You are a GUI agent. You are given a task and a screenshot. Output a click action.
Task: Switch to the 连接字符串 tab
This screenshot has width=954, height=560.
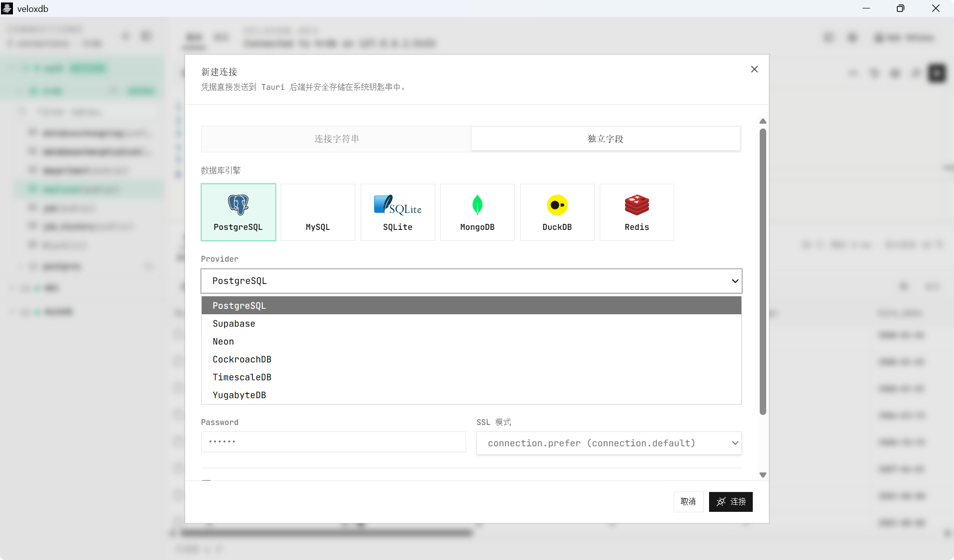tap(336, 139)
